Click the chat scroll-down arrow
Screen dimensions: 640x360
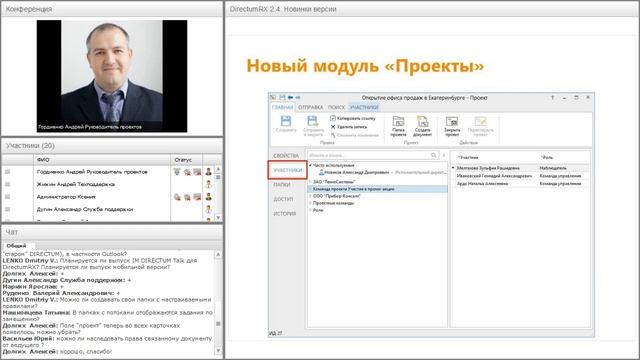[x=218, y=351]
